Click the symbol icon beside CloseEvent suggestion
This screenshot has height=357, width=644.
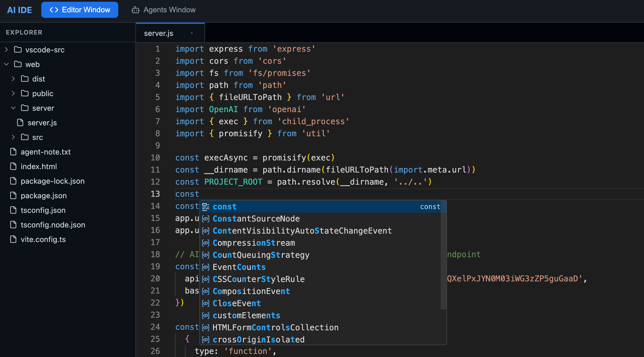point(205,303)
